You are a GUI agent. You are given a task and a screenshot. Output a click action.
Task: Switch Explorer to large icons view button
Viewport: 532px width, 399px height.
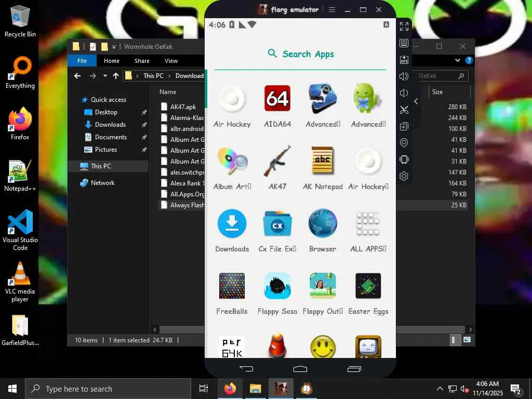(467, 340)
